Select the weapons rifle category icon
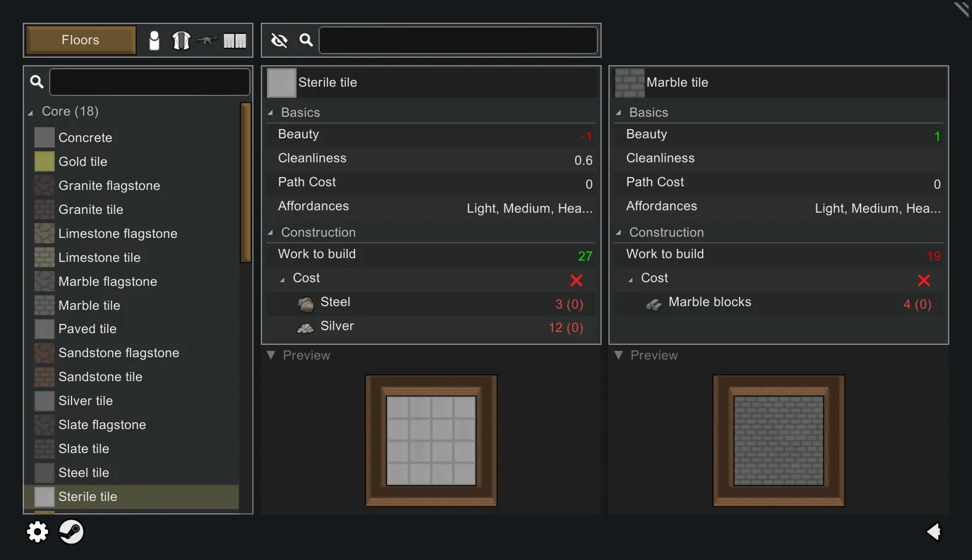The width and height of the screenshot is (972, 560). pos(207,41)
